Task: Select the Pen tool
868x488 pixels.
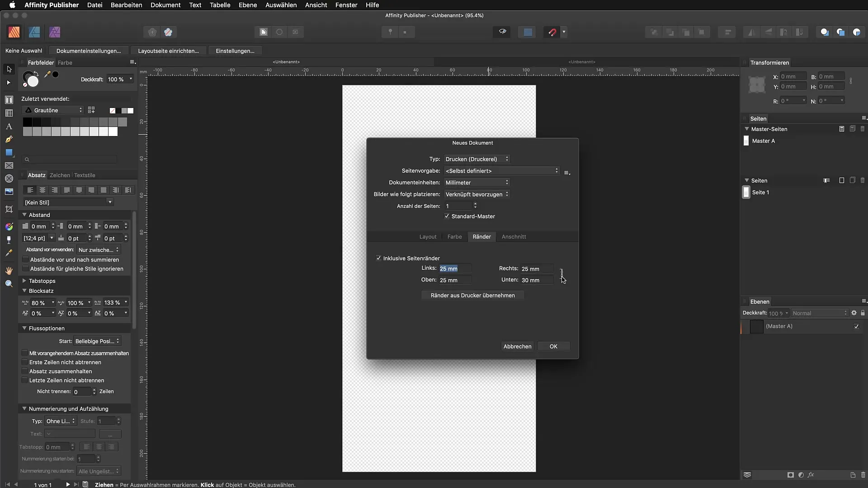Action: [9, 140]
